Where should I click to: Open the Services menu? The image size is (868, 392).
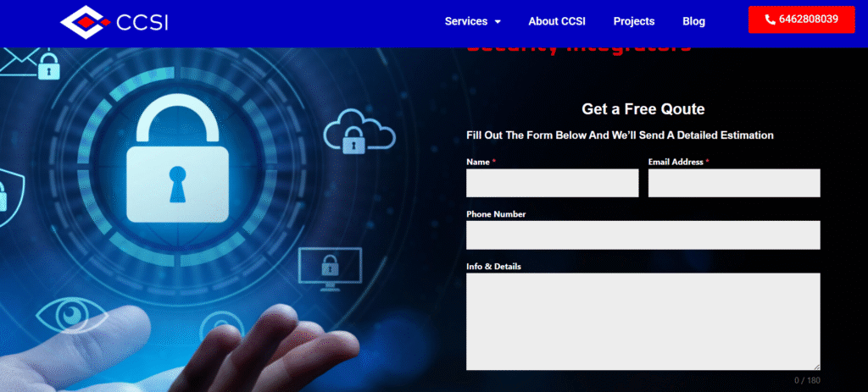(466, 21)
